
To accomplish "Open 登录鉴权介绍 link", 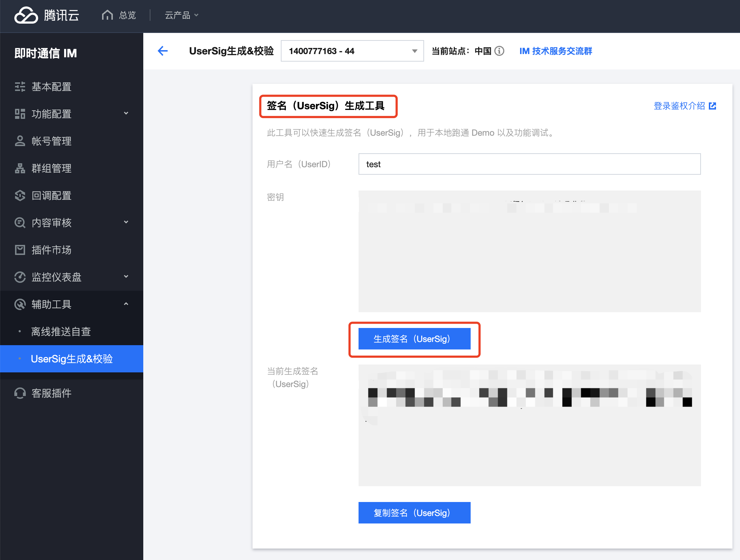I will 679,106.
